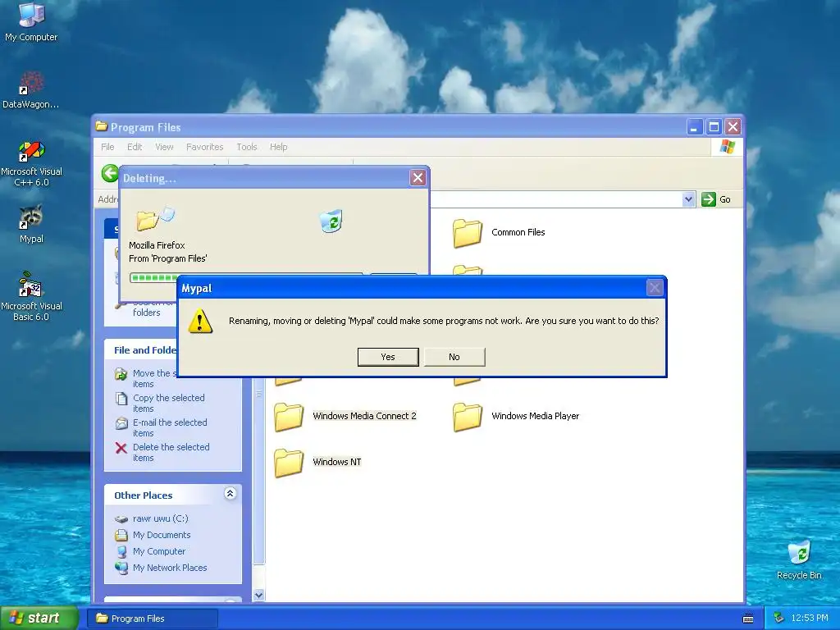Viewport: 840px width, 630px height.
Task: Close the Deleting dialog
Action: [x=418, y=178]
